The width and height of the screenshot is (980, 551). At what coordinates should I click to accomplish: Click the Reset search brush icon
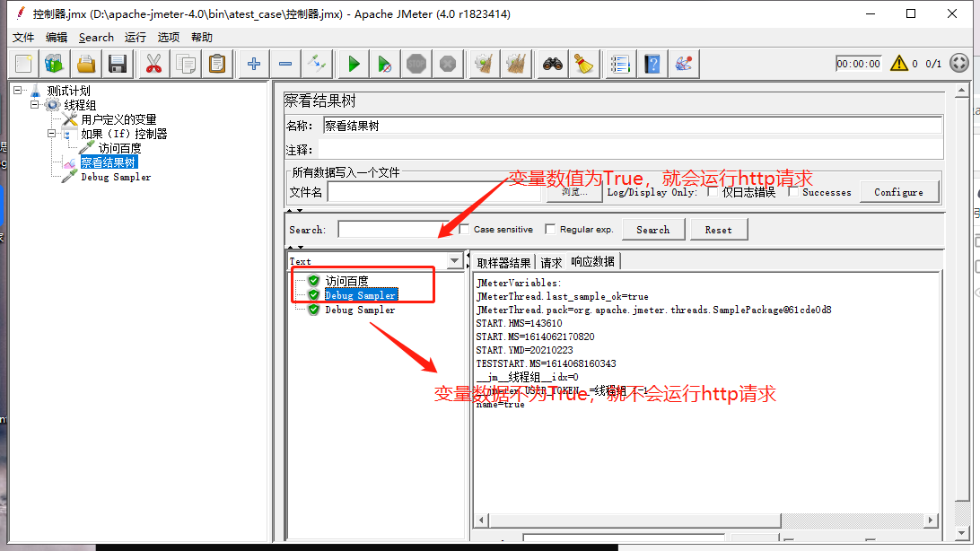coord(583,64)
